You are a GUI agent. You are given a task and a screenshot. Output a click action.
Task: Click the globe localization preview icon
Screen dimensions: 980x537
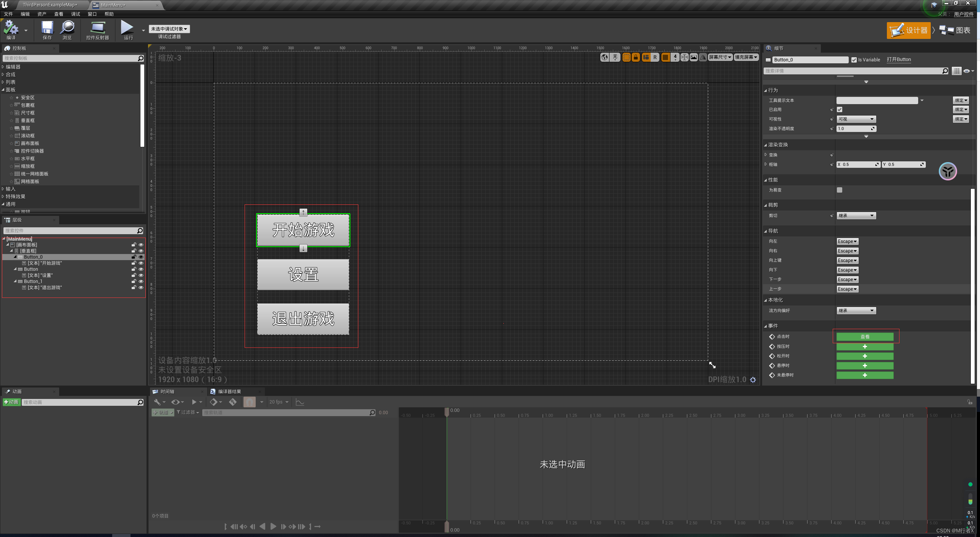tap(604, 57)
